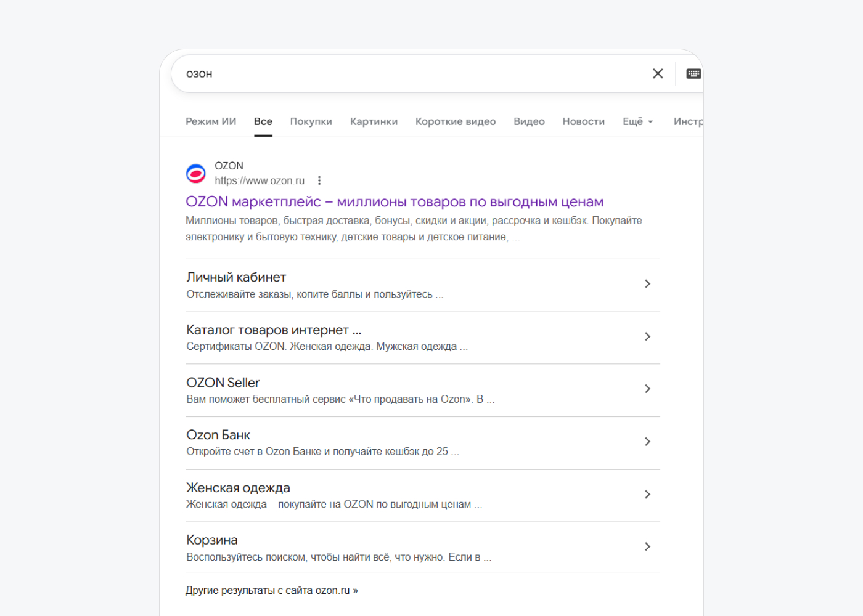The image size is (863, 616).
Task: Open the Короткие видео tab
Action: [456, 121]
